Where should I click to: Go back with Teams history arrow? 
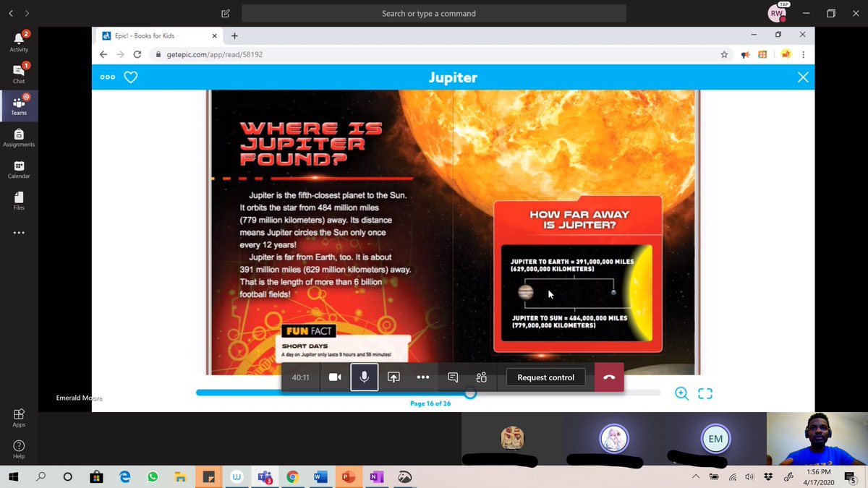[x=11, y=13]
